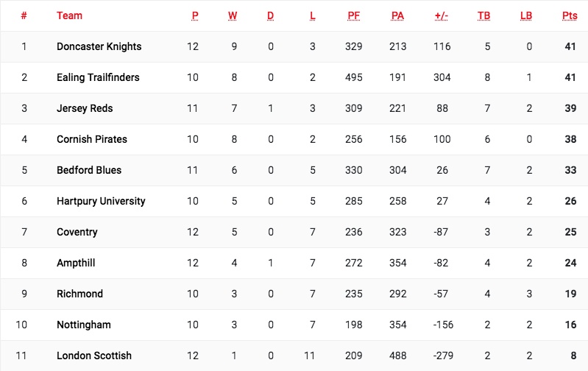Click the W column header
The width and height of the screenshot is (588, 371).
pos(233,15)
